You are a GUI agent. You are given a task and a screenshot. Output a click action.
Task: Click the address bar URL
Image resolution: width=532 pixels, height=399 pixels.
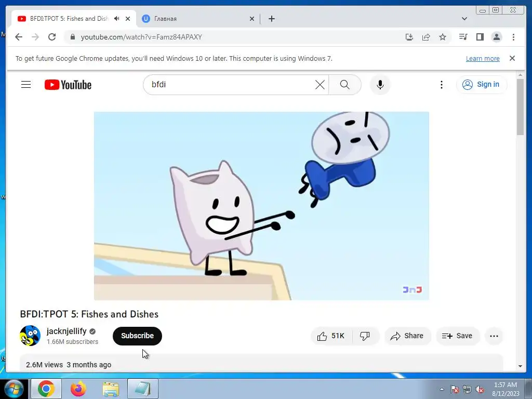coord(141,37)
